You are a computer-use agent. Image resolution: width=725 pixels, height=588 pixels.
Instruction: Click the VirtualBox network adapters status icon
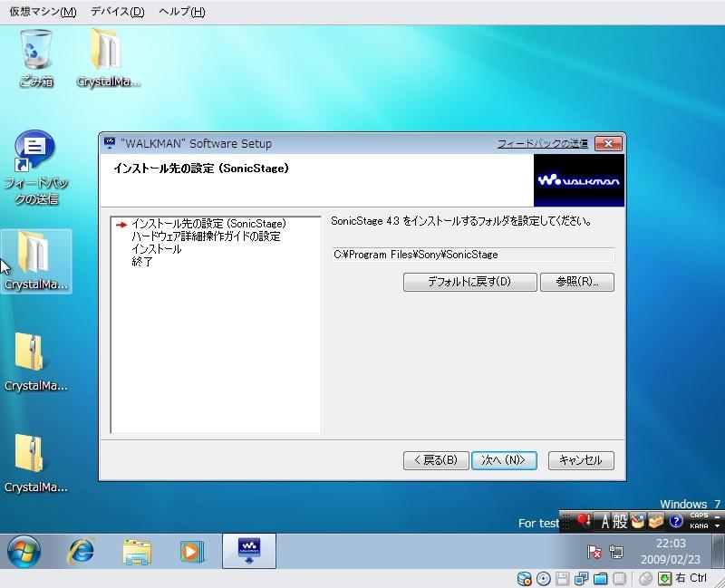tap(581, 579)
